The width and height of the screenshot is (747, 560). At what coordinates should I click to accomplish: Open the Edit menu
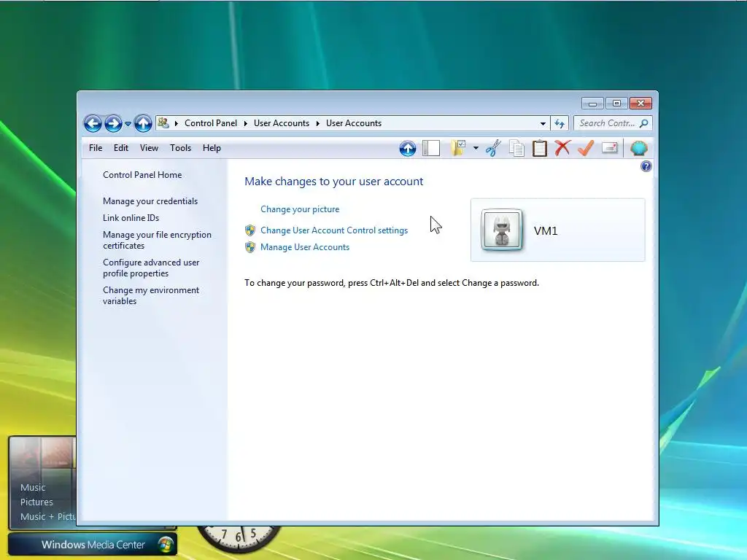click(121, 148)
